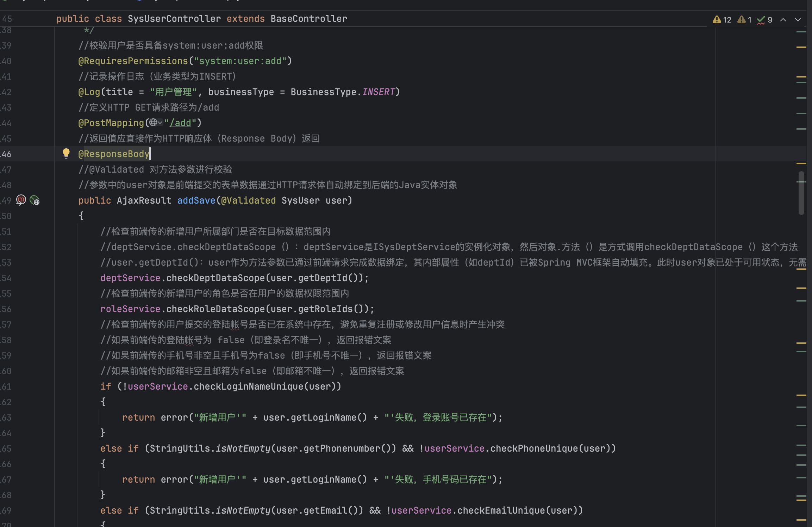Click the yellow intention lightbulb icon
812x527 pixels.
[66, 153]
